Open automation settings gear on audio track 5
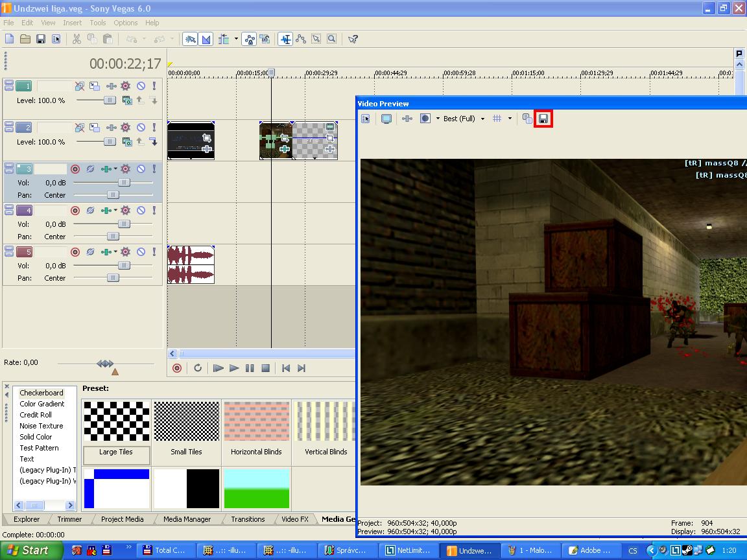 125,252
